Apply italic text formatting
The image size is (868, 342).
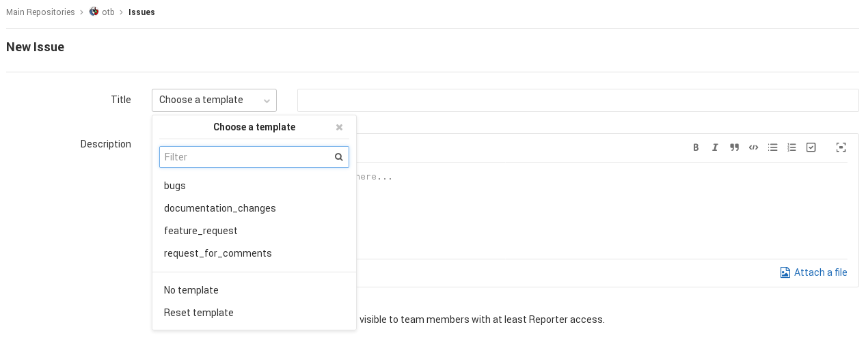pos(715,147)
